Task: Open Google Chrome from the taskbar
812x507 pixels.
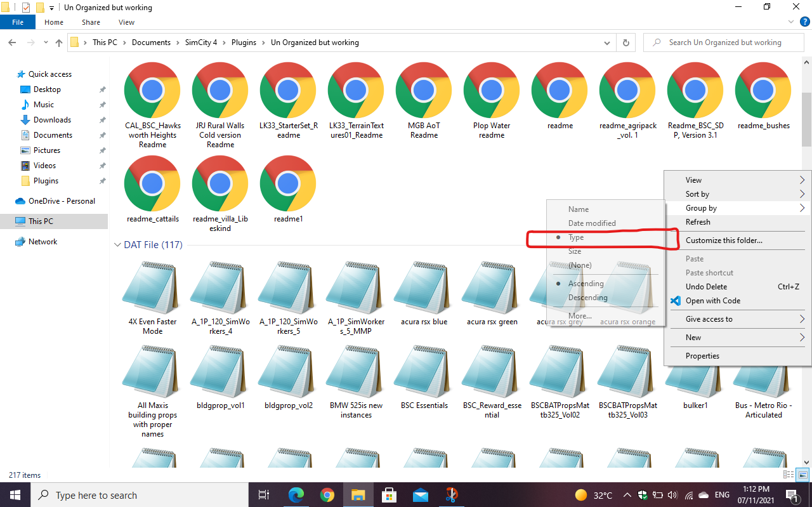Action: [327, 495]
